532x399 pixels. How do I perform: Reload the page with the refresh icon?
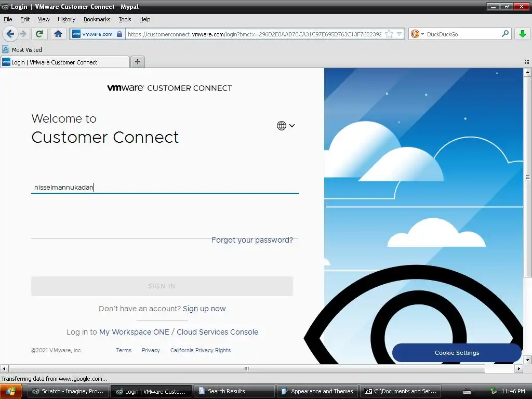pyautogui.click(x=39, y=34)
